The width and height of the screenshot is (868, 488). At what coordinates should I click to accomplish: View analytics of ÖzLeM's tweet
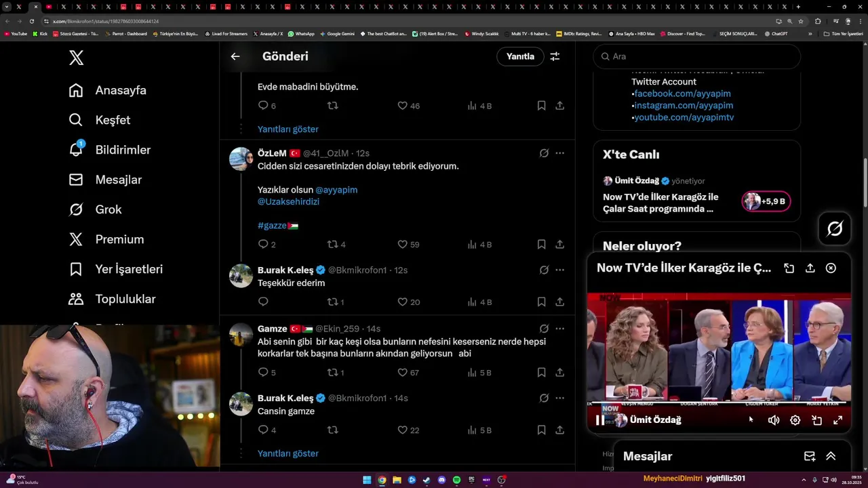tap(479, 244)
